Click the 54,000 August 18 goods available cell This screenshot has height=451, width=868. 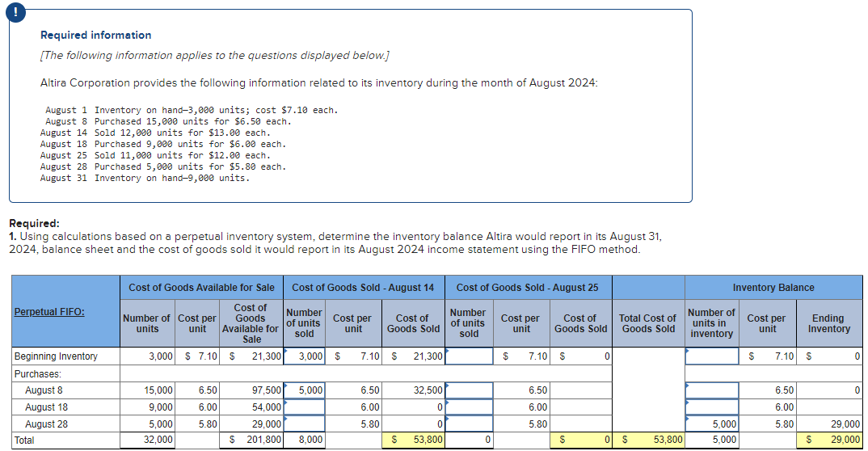251,407
